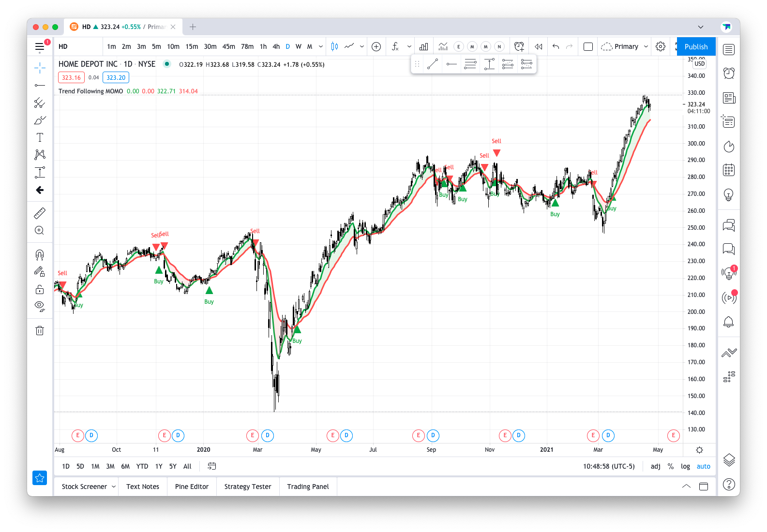Open the watchlist panel
Image resolution: width=767 pixels, height=532 pixels.
pyautogui.click(x=729, y=50)
